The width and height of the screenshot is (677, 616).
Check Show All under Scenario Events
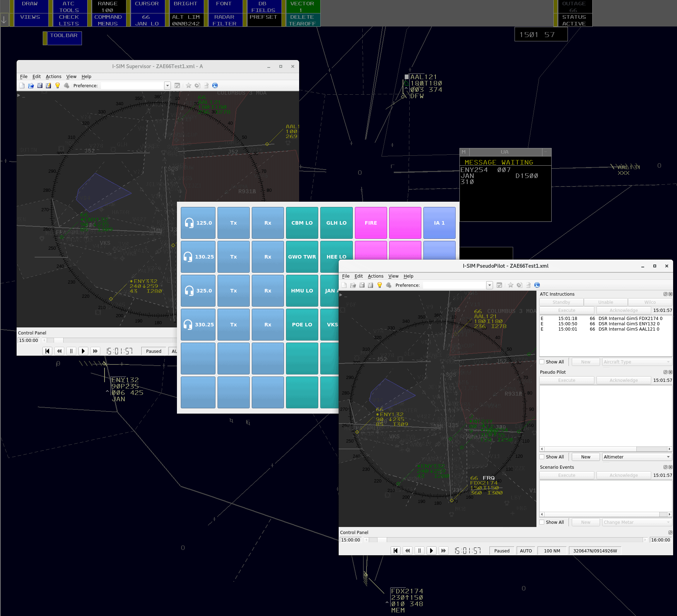click(x=542, y=522)
